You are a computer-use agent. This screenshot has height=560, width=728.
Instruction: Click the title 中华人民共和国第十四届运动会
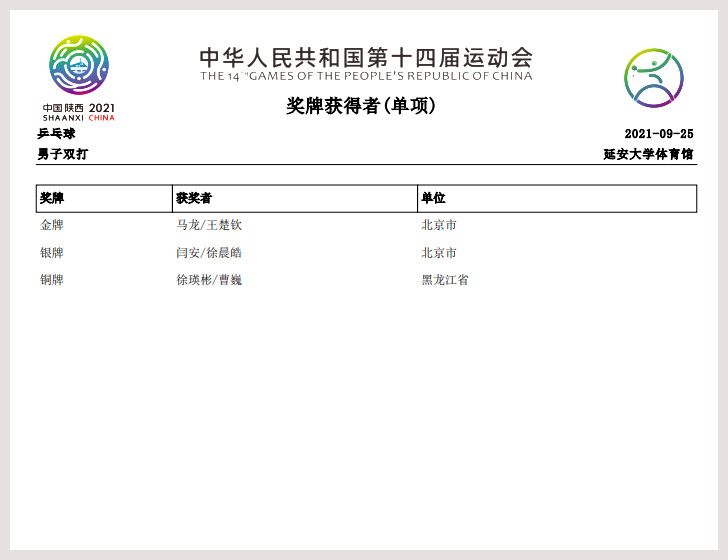point(365,57)
